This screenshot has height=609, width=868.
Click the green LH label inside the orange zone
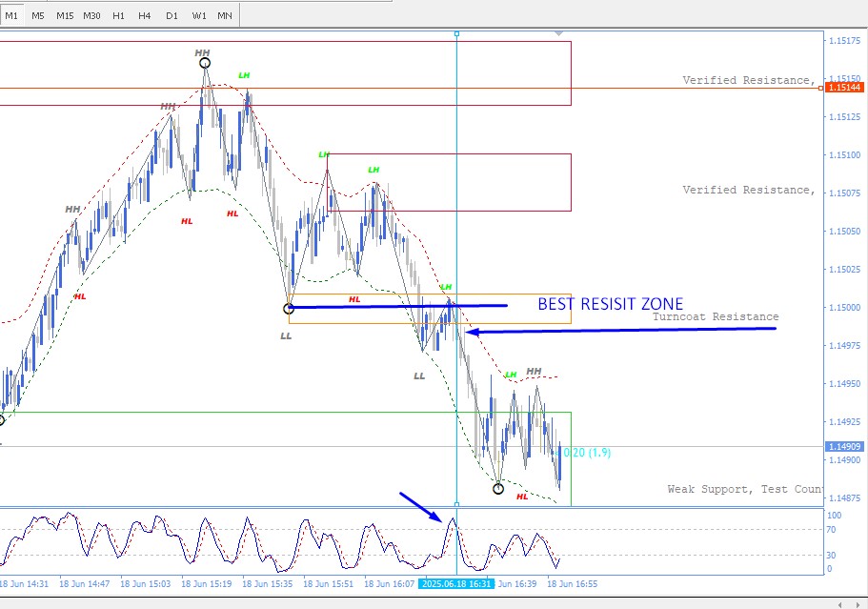(446, 287)
